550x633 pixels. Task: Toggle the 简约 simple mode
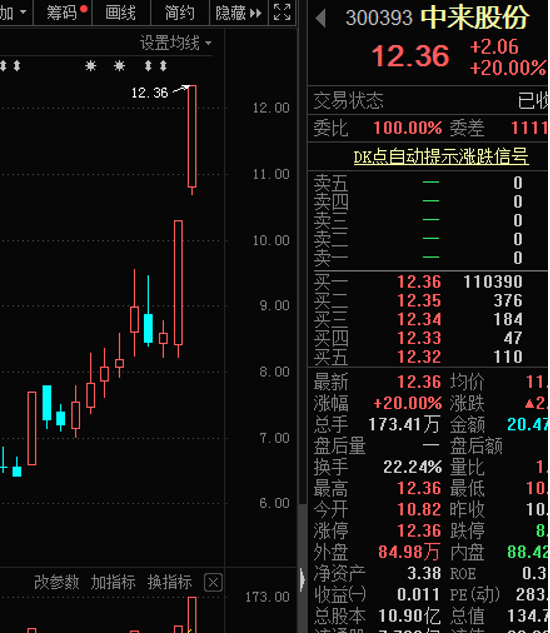point(180,13)
